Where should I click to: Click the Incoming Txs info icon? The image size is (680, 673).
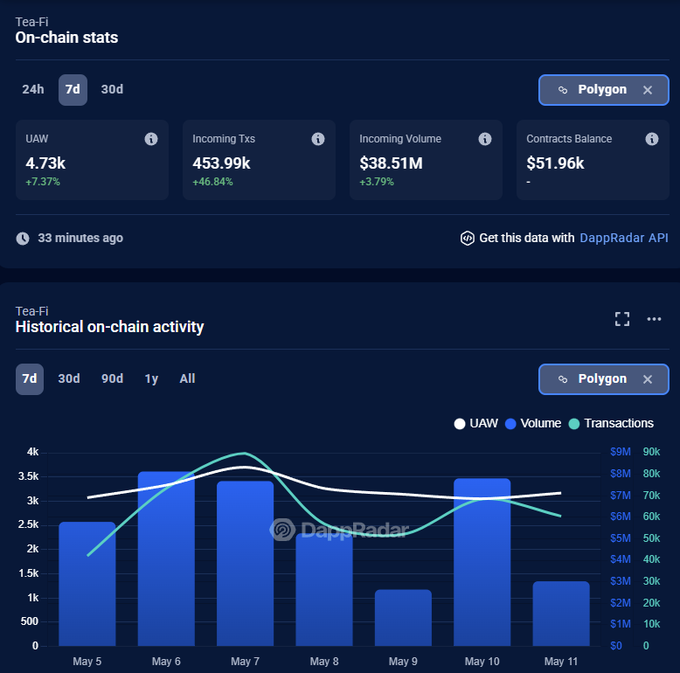[318, 139]
